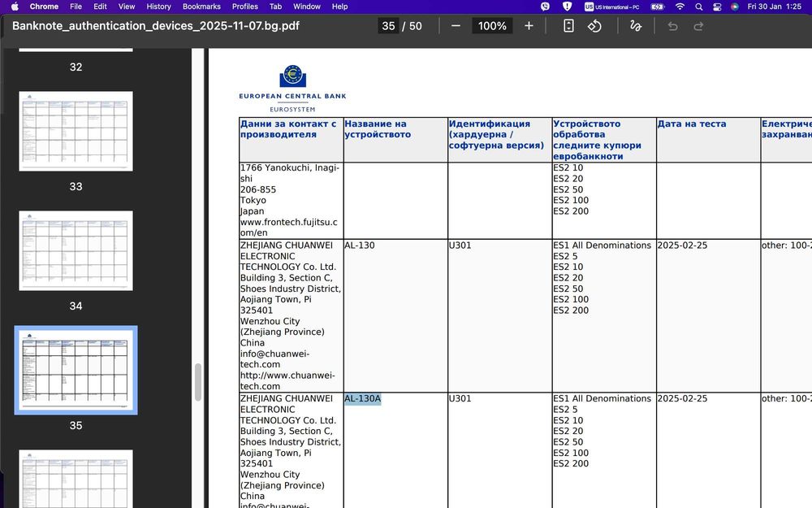Open the US International keyboard input menu
Image resolution: width=812 pixels, height=508 pixels.
point(612,7)
